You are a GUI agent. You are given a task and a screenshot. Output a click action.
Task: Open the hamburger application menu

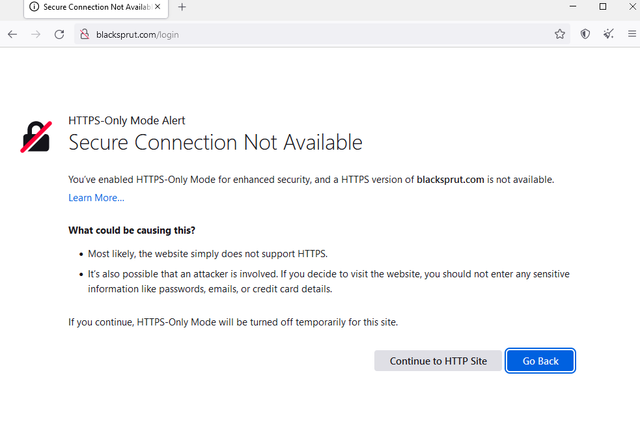point(632,34)
